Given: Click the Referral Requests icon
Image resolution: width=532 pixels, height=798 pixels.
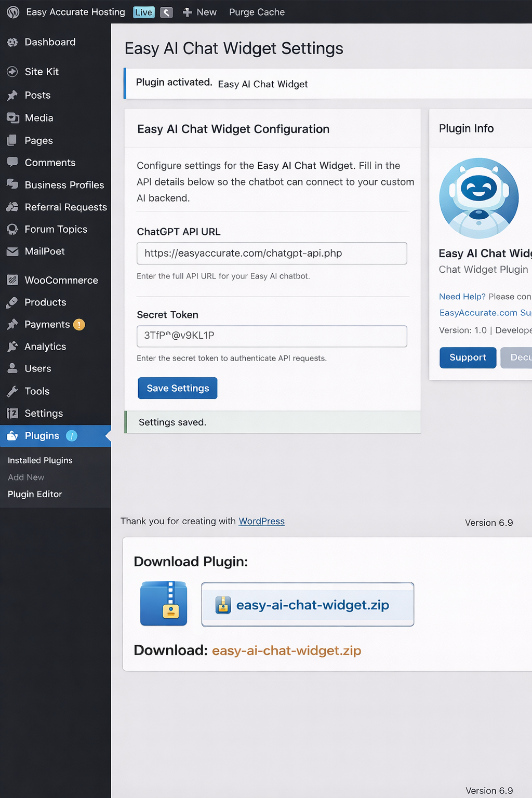Looking at the screenshot, I should pyautogui.click(x=12, y=207).
